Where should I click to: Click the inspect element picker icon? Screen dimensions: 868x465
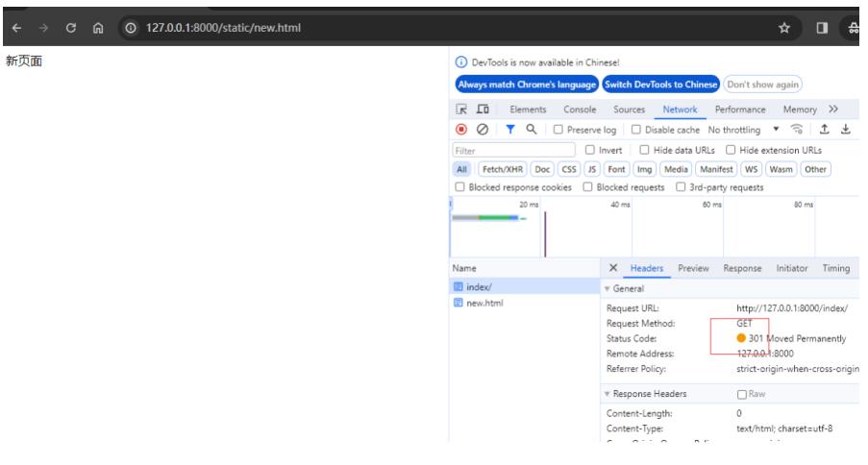tap(461, 110)
